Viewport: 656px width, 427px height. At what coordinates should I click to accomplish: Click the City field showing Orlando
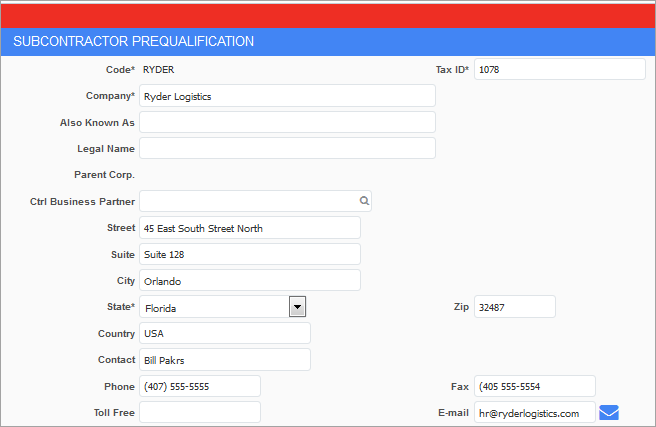point(250,281)
